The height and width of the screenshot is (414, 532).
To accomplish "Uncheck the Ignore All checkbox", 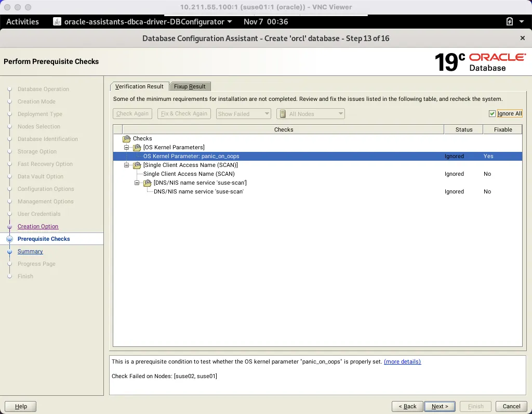I will point(491,113).
